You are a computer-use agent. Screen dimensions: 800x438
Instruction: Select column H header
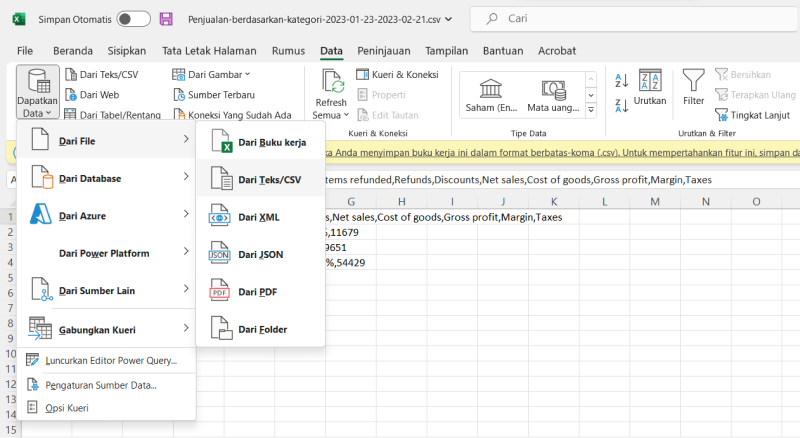[x=402, y=201]
